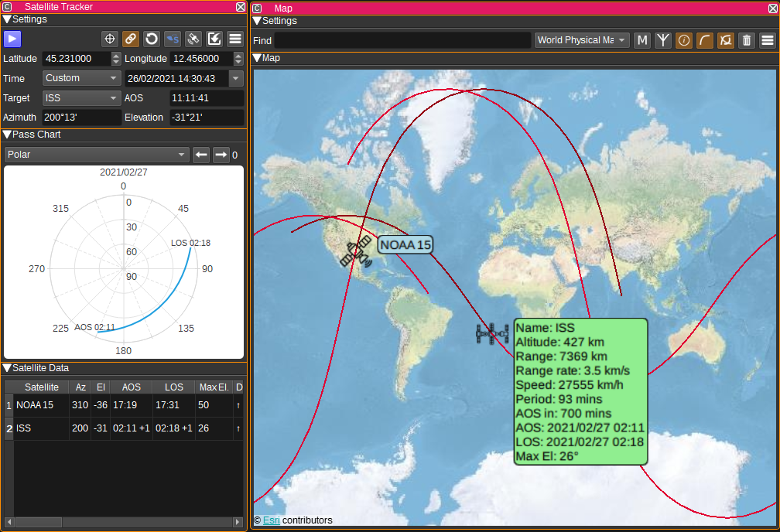Click the download arrow icon in tracker
780x532 pixels.
[x=214, y=39]
